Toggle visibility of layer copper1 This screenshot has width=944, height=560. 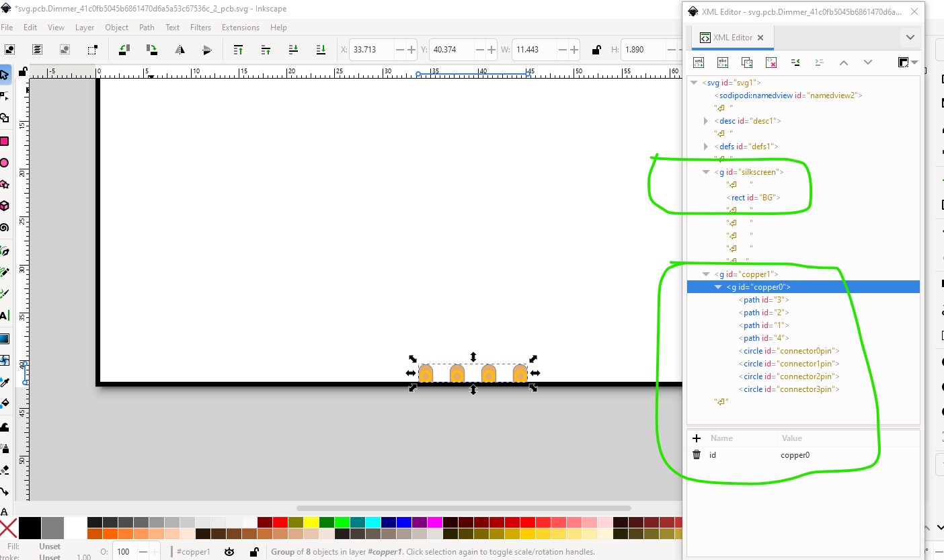(x=229, y=552)
